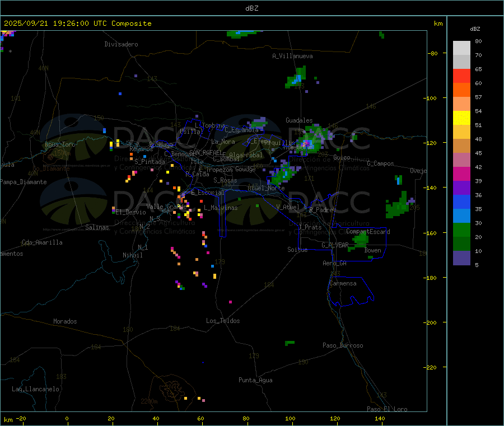This screenshot has width=504, height=426.
Task: Click the light gray 70-80 dBZ legend swatch
Action: [461, 48]
